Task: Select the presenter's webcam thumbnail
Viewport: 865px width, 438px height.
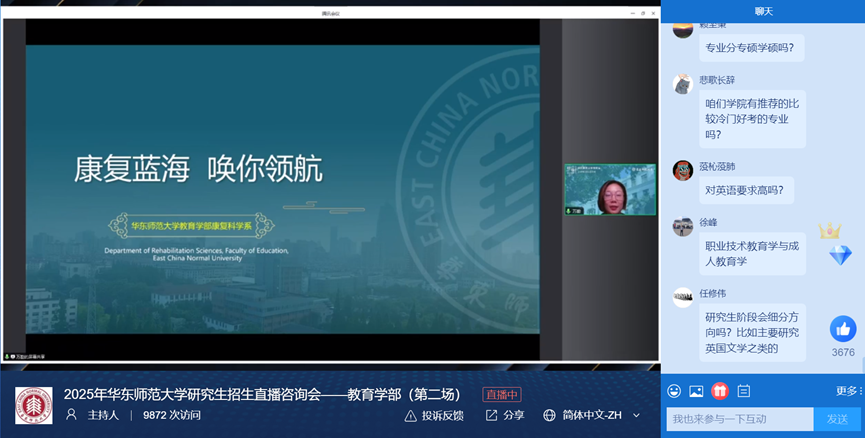Action: [610, 189]
